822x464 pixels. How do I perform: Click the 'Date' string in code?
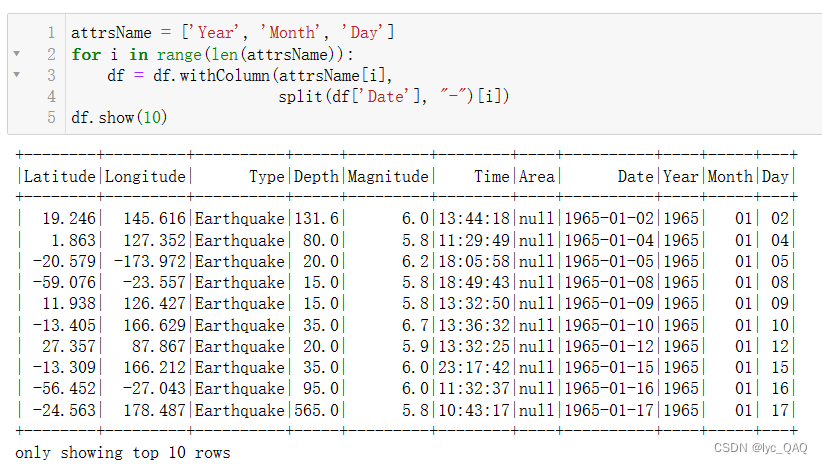click(385, 96)
